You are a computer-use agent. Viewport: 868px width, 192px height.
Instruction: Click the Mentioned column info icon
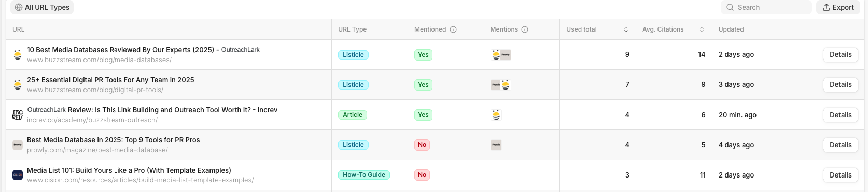coord(453,29)
